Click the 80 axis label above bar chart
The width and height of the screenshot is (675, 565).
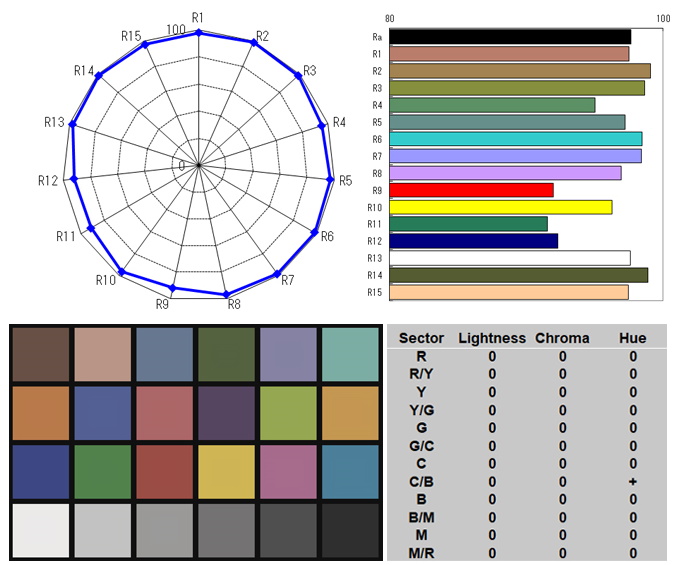389,19
